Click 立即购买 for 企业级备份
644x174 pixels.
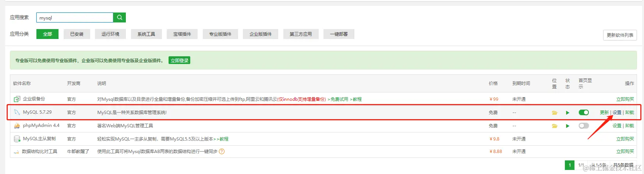point(625,99)
